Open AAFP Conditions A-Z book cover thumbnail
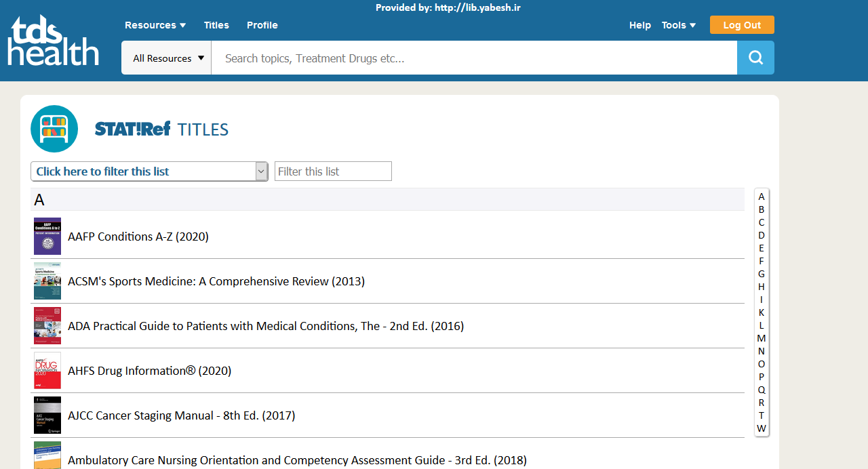Screen dimensions: 868x469 47,237
